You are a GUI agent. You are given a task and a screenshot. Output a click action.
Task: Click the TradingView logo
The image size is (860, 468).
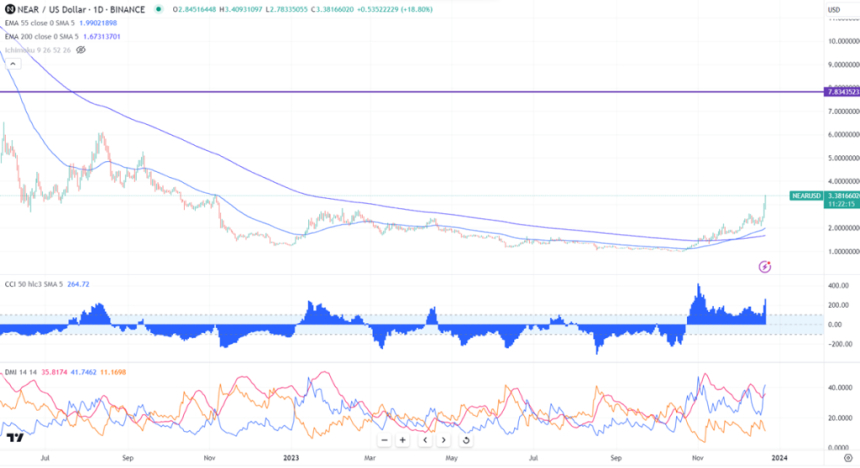point(14,438)
